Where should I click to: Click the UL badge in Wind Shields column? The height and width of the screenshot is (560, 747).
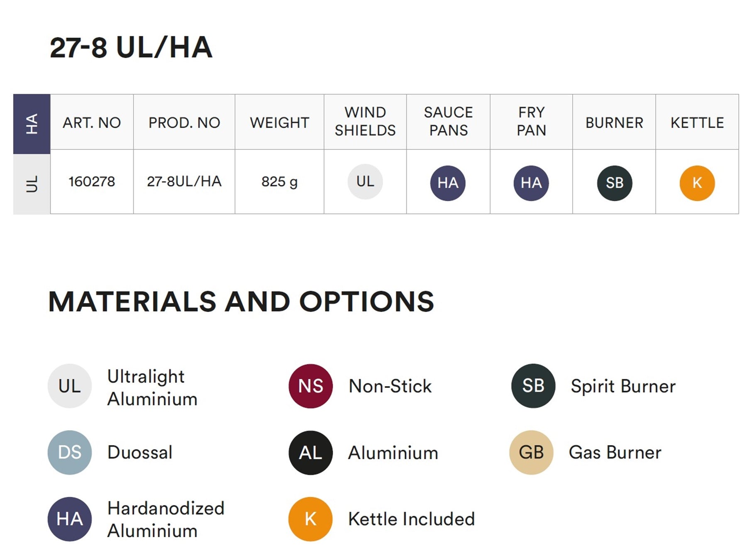365,182
